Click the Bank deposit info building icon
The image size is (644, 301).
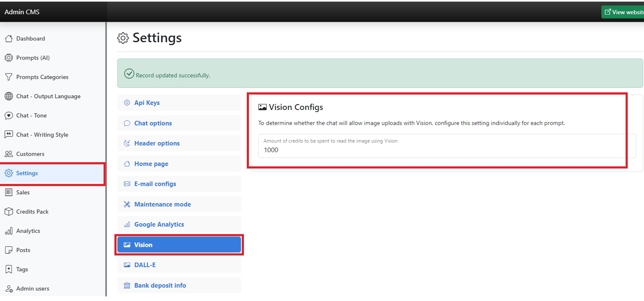127,286
